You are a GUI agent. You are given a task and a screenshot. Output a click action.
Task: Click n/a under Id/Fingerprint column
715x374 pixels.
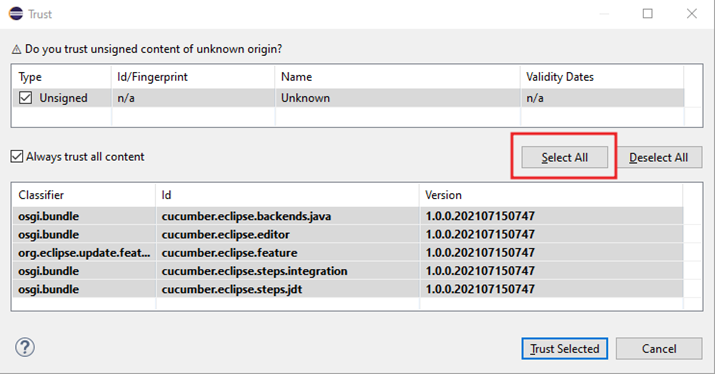click(x=126, y=98)
